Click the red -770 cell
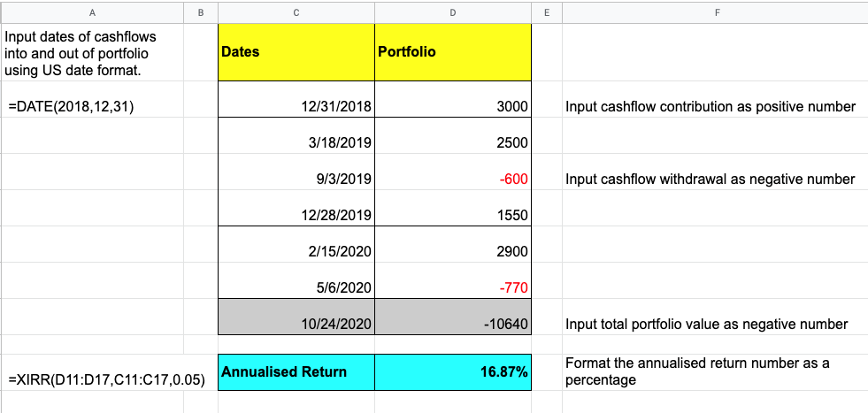This screenshot has width=868, height=413. pyautogui.click(x=453, y=287)
